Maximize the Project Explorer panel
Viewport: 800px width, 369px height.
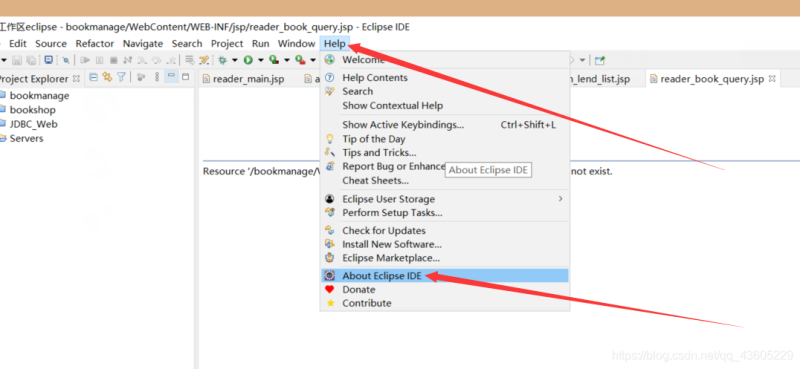[185, 77]
